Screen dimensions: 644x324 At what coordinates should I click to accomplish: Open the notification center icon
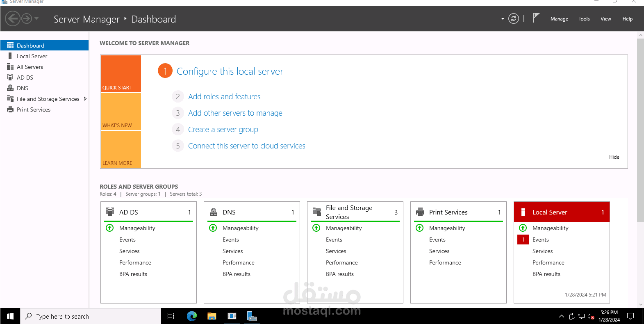click(630, 316)
